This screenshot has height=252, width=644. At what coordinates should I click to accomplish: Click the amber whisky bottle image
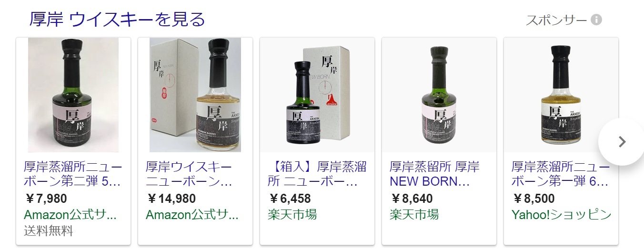click(561, 95)
